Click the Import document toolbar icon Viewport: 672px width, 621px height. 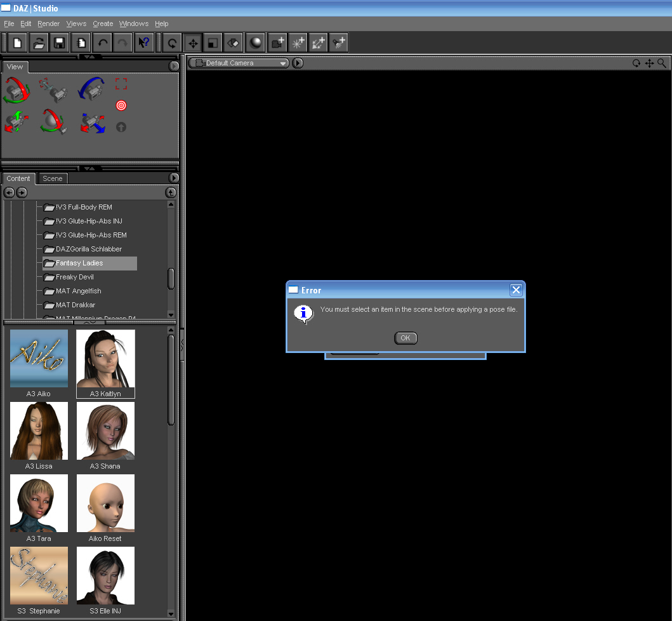81,43
